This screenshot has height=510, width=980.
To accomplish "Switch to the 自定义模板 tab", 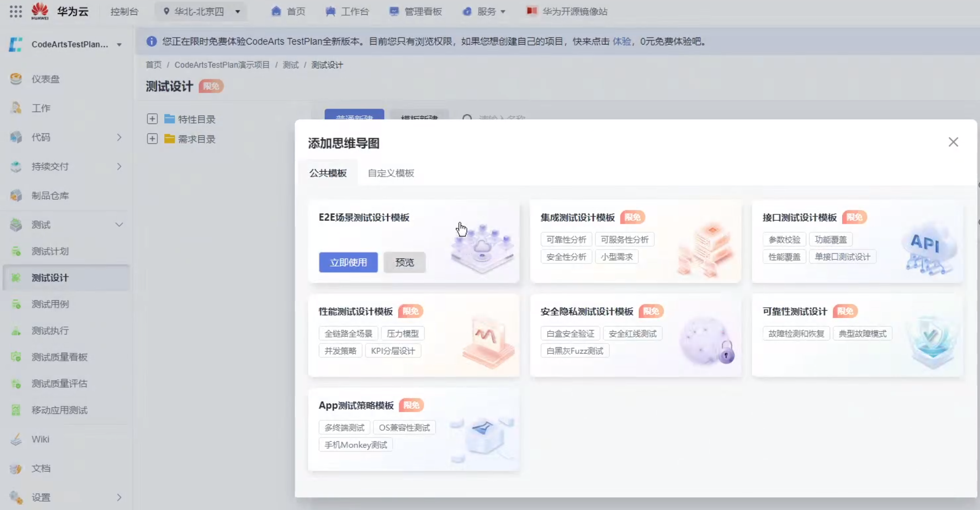I will tap(390, 173).
